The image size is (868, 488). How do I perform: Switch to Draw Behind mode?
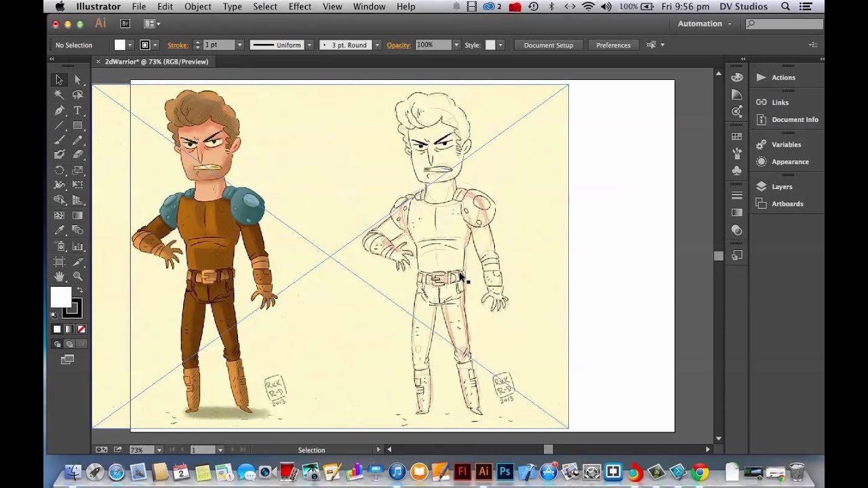pos(69,344)
